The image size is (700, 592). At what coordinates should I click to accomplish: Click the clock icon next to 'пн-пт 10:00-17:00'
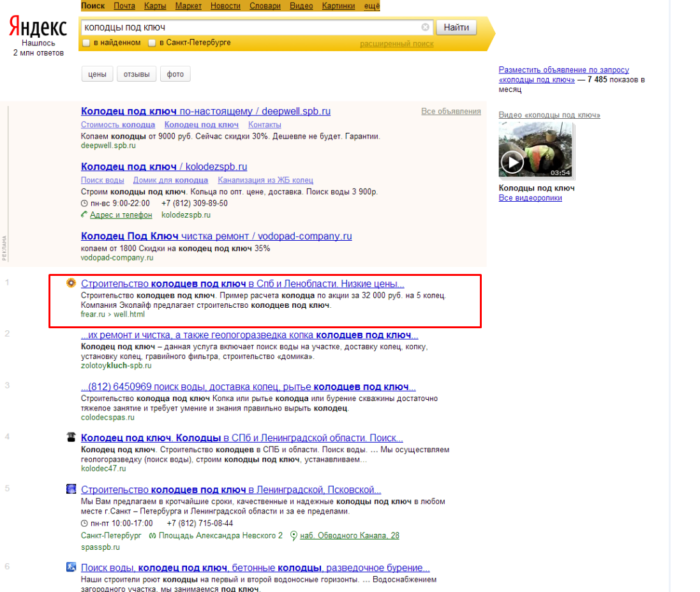(84, 523)
